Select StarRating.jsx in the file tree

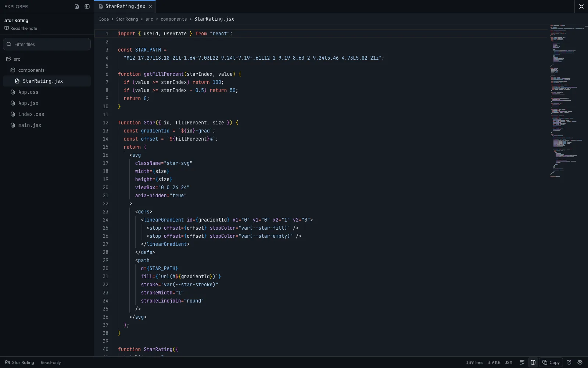click(47, 81)
